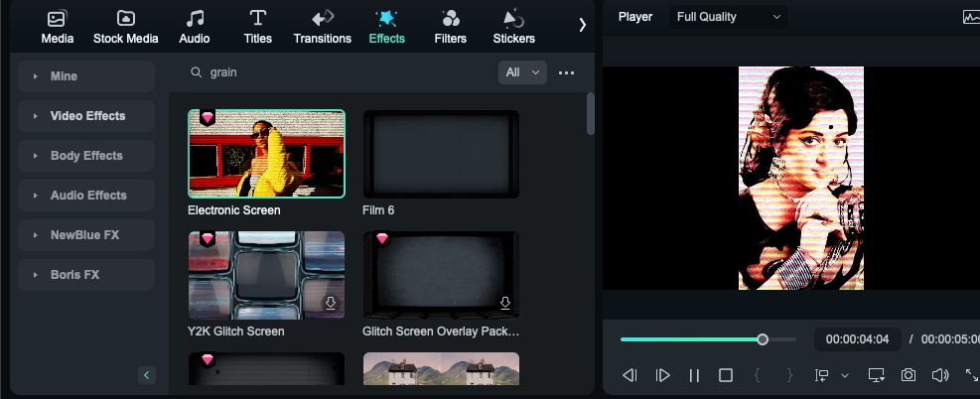Pause the playback
The height and width of the screenshot is (399, 980).
point(694,375)
